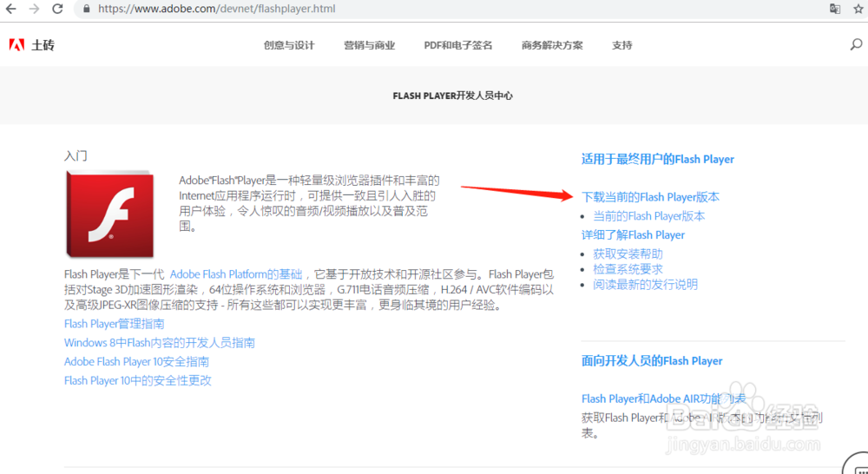Viewport: 868px width, 474px height.
Task: Open the 创意与设计 menu
Action: (289, 45)
